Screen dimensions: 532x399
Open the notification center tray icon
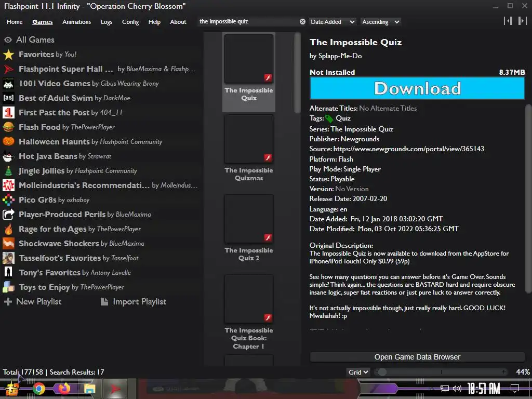(515, 389)
